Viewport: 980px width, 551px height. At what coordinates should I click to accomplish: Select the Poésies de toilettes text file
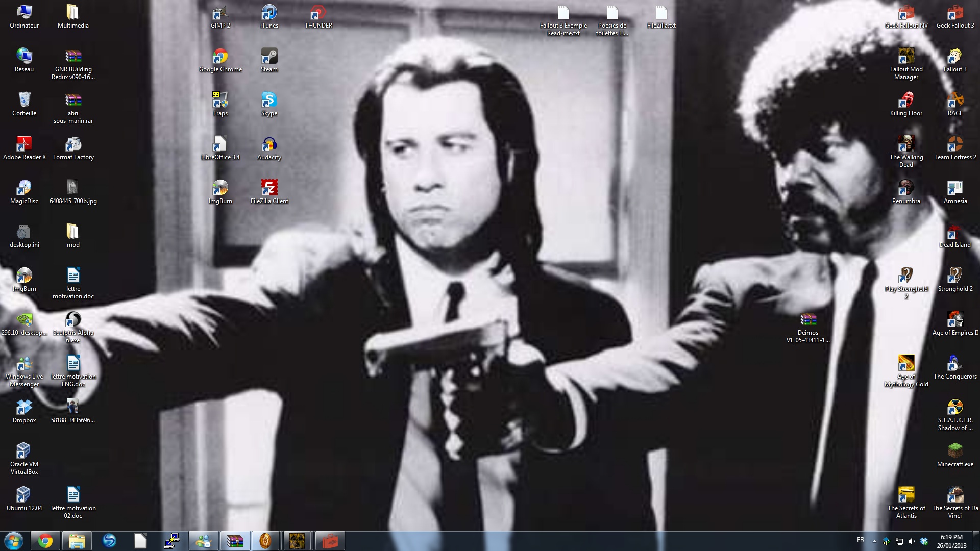612,20
